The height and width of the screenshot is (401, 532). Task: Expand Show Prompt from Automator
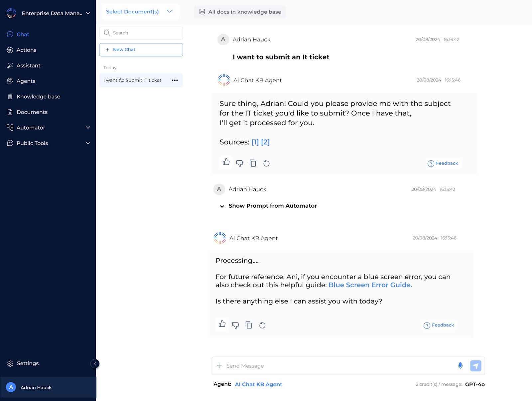tap(269, 206)
